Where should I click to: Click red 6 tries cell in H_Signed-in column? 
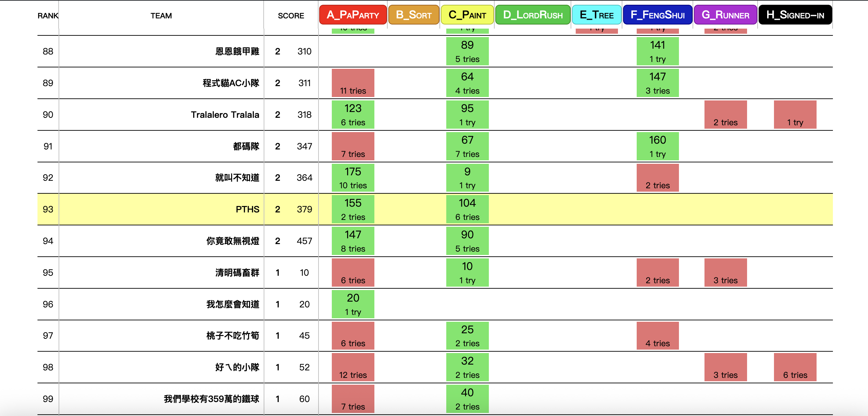pos(795,367)
